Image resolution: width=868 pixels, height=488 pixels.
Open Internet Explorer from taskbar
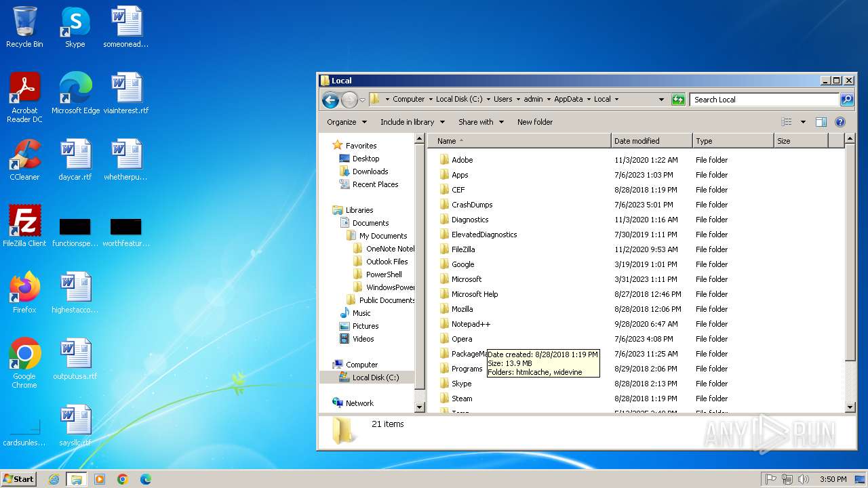[x=54, y=479]
